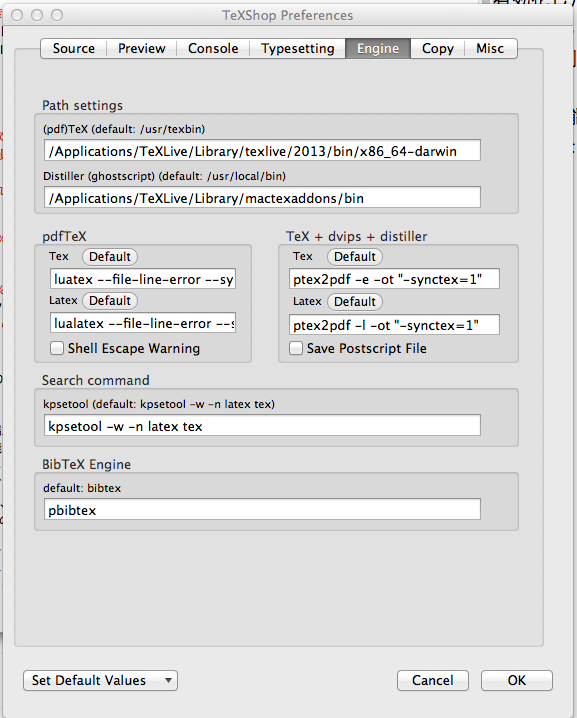Close the TeXShop Preferences window

click(17, 15)
